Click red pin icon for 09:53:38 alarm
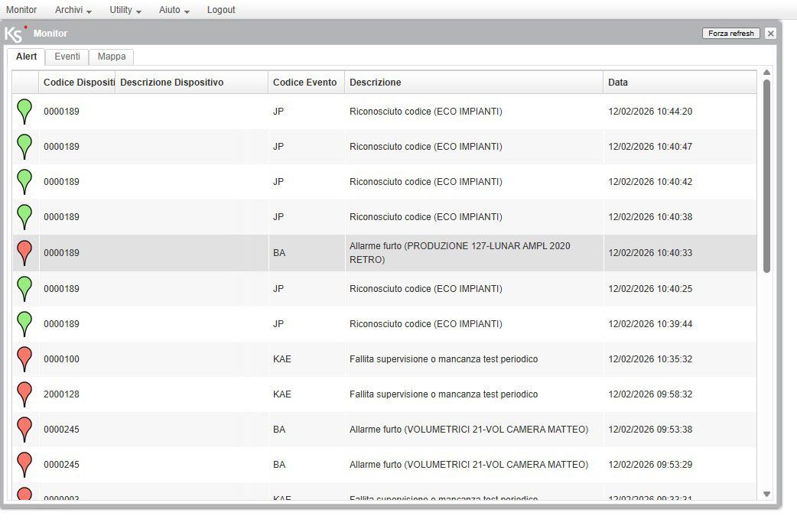Viewport: 797px width, 532px height. 24,428
